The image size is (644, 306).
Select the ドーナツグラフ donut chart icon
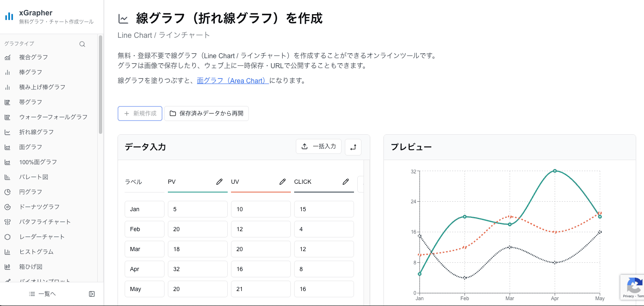coord(8,207)
